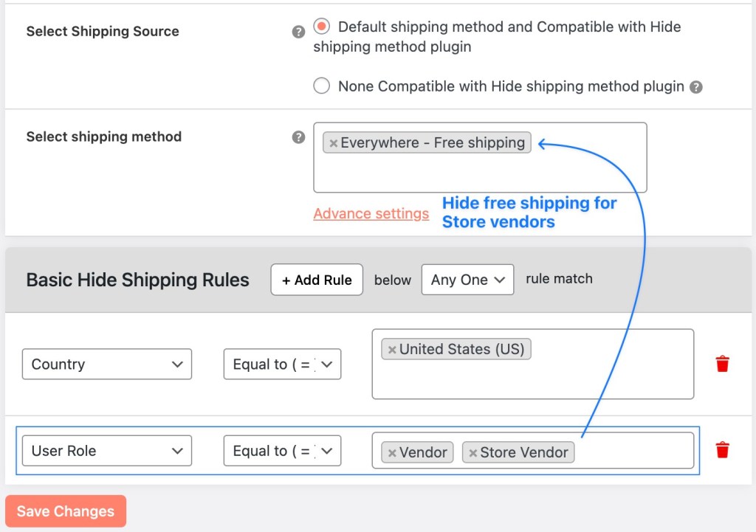Open the 'Equal to' operator dropdown for Country
The height and width of the screenshot is (532, 756).
pos(282,364)
